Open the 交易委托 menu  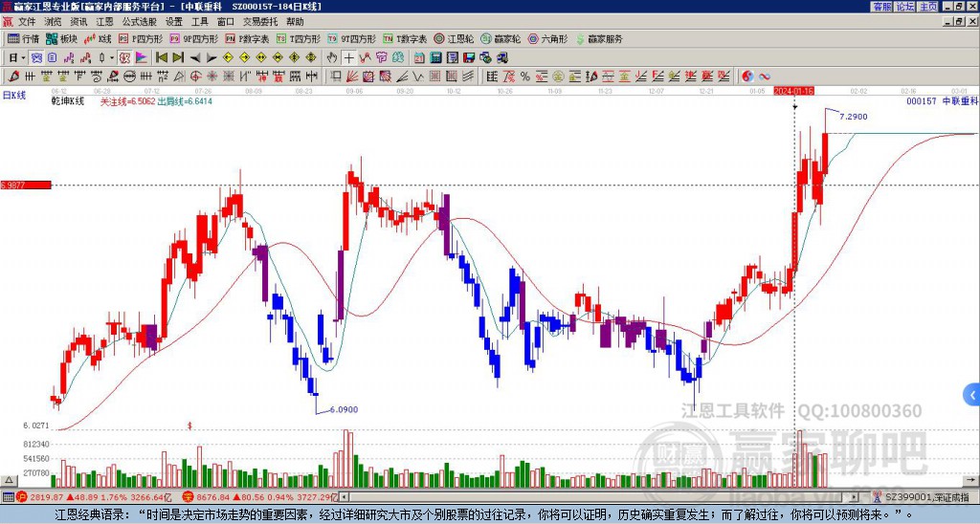[260, 22]
